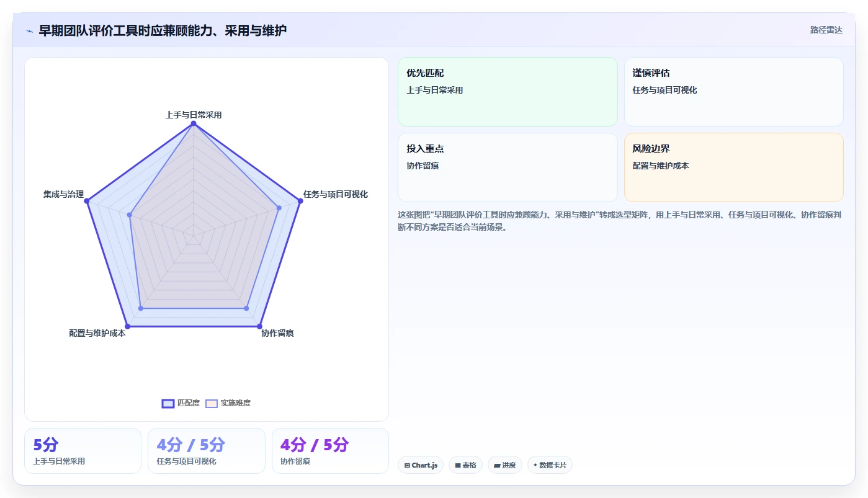
Task: Click the outer data point at 集成与治理 vertex
Action: pos(87,201)
